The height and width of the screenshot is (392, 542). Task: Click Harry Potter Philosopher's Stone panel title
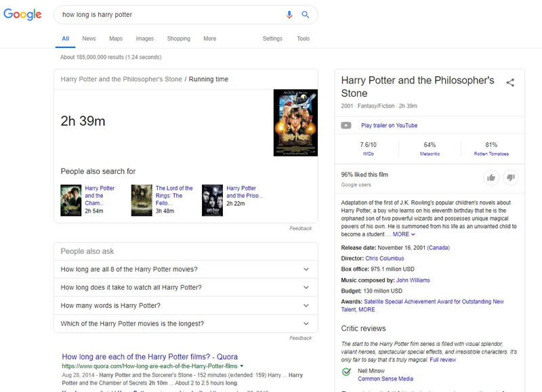click(x=417, y=87)
